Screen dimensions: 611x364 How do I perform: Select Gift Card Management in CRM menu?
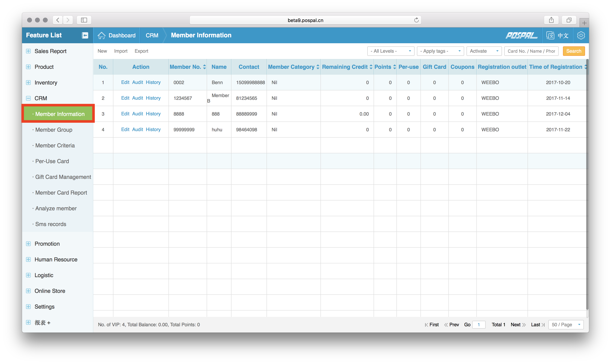click(63, 177)
